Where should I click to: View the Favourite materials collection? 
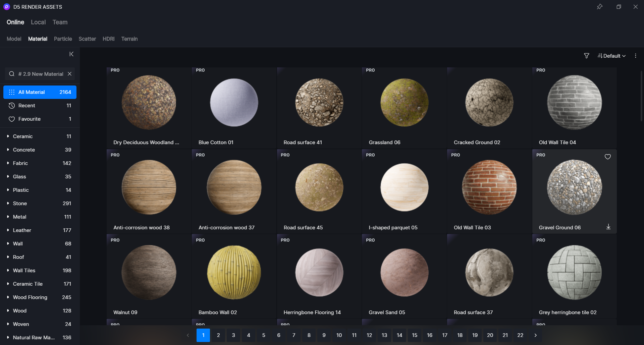click(x=30, y=119)
